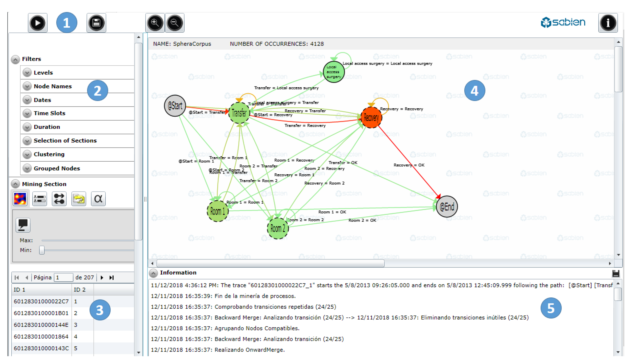Collapse the Filters section
Screen dimensions: 630x364
[x=15, y=59]
